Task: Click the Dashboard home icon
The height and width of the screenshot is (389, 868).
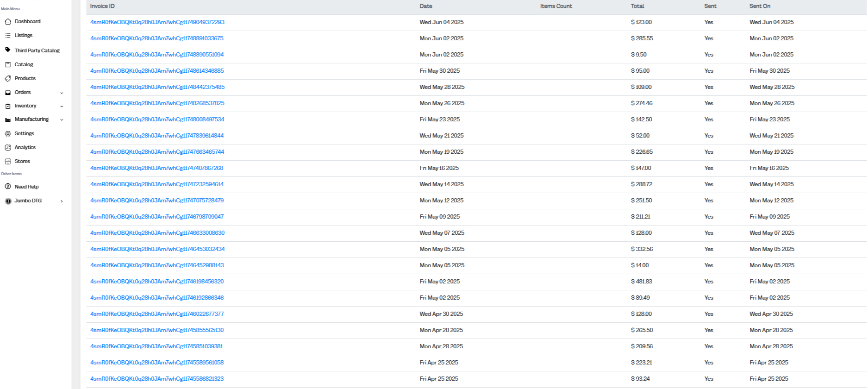Action: [8, 21]
